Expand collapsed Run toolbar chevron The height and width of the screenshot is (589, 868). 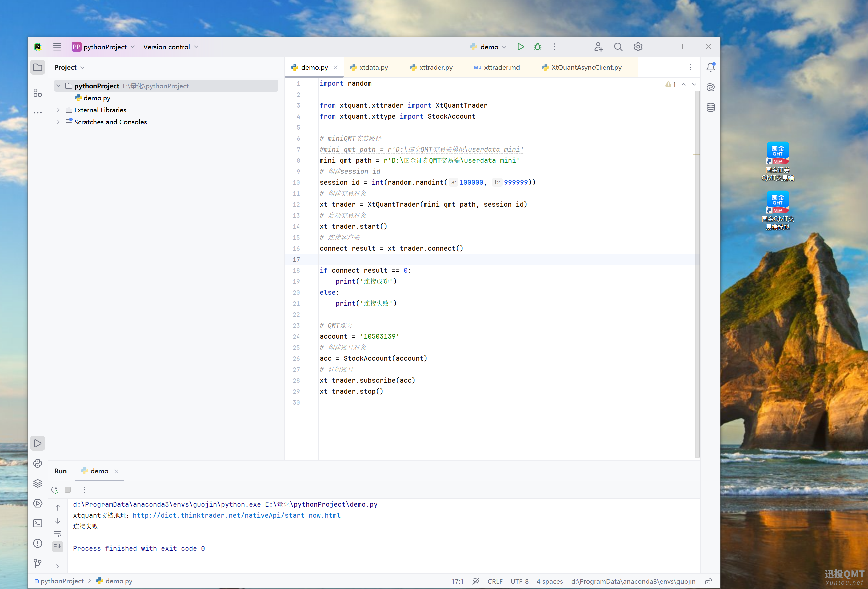58,566
